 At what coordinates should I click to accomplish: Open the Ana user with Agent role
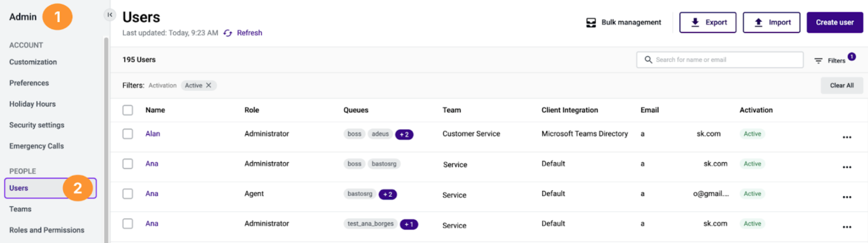(x=151, y=194)
